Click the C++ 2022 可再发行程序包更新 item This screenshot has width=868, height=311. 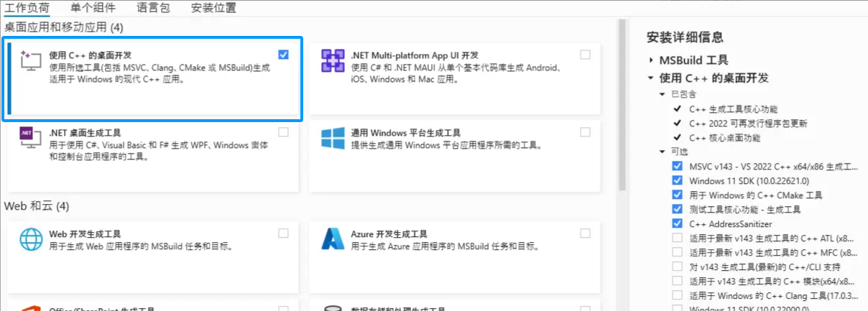748,124
